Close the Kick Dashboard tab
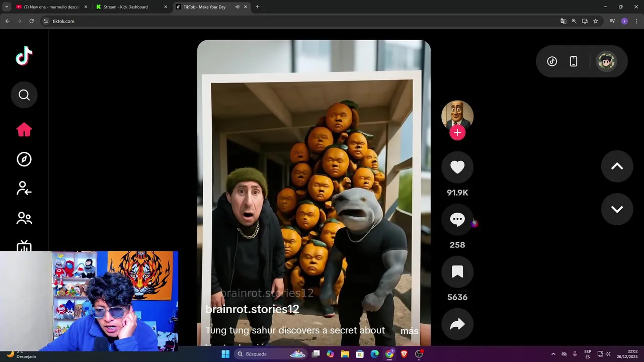This screenshot has height=362, width=644. pyautogui.click(x=166, y=7)
